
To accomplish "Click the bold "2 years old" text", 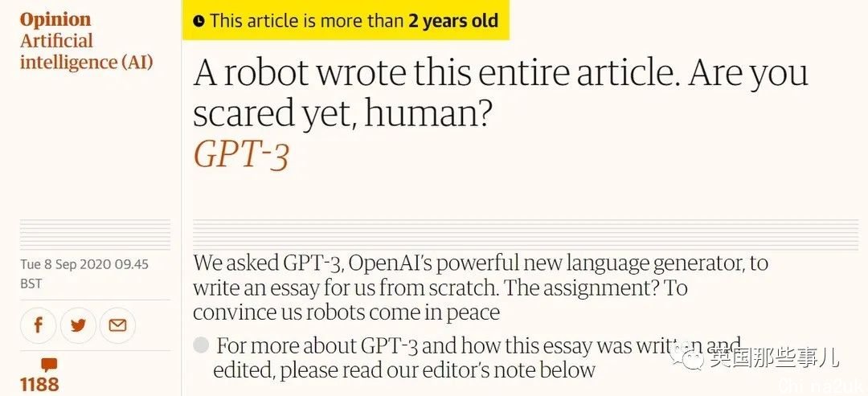I will click(x=453, y=21).
